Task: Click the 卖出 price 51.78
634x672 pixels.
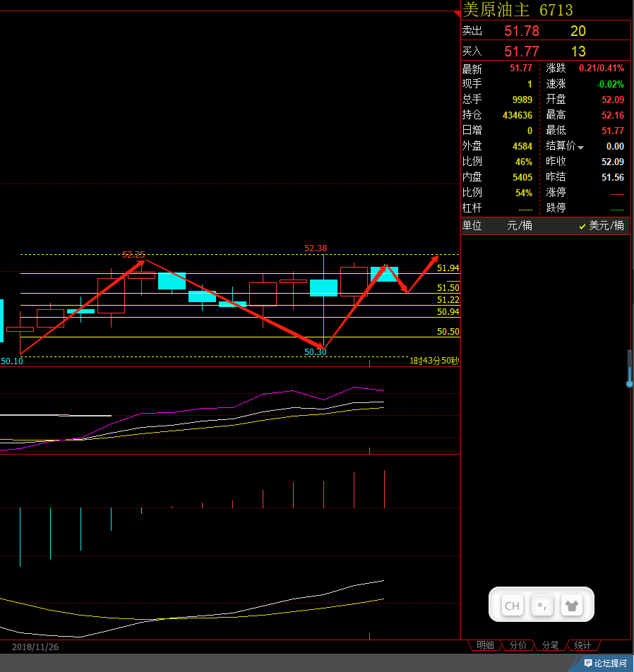Action: 522,31
